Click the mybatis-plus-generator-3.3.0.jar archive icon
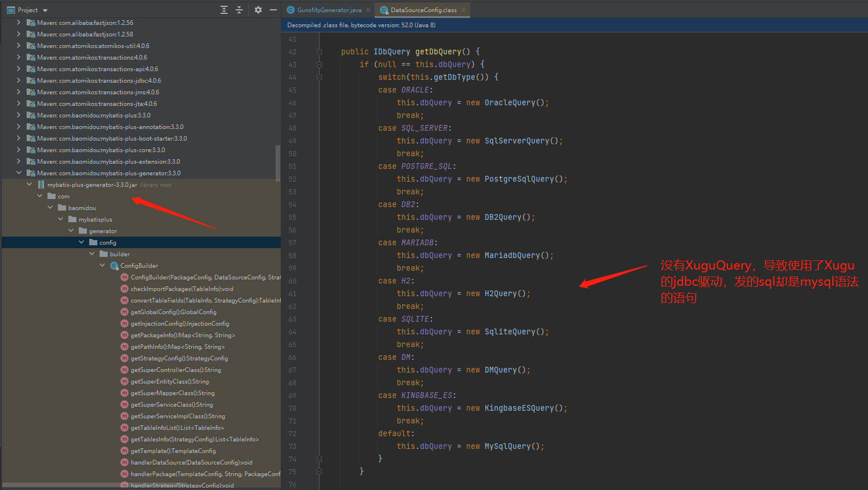 (41, 185)
